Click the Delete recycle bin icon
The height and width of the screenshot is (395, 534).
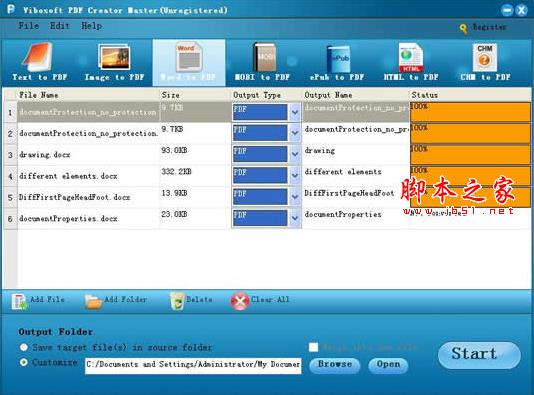177,301
